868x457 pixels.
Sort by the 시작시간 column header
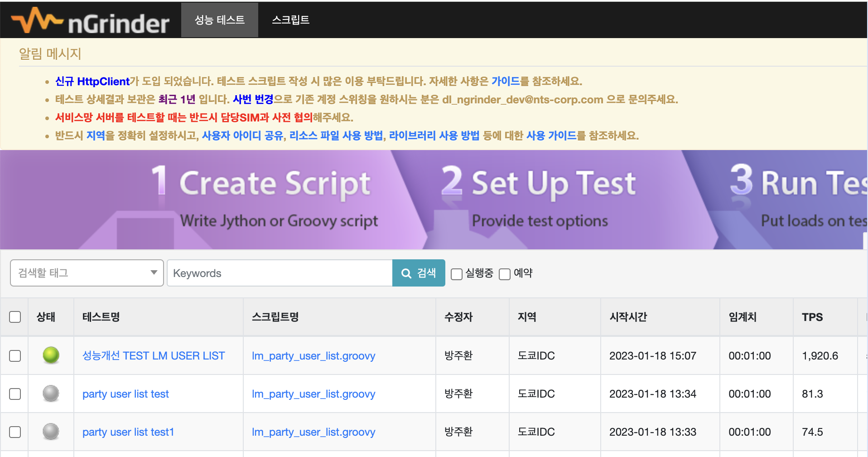pos(628,317)
